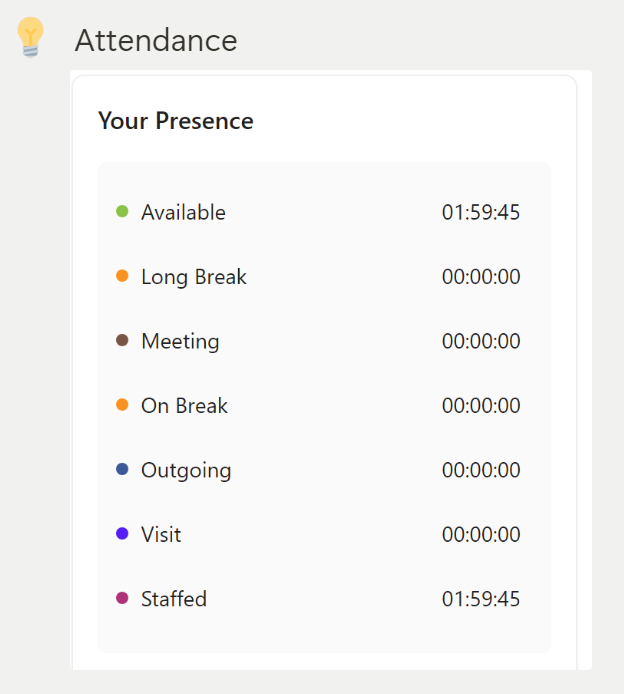Click the green Available status dot

coord(123,212)
